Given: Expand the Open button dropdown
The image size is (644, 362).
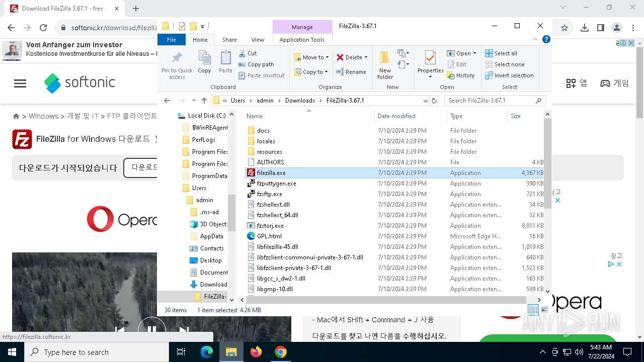Looking at the screenshot, I should (x=474, y=53).
